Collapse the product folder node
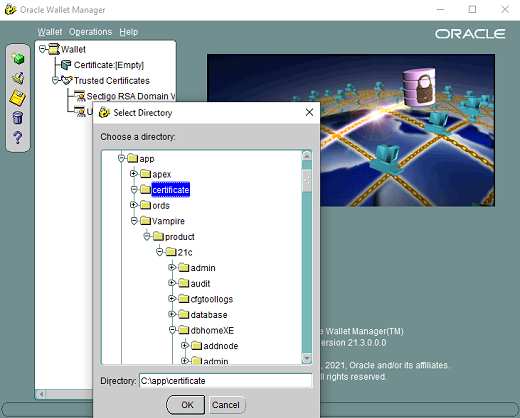 click(x=147, y=236)
